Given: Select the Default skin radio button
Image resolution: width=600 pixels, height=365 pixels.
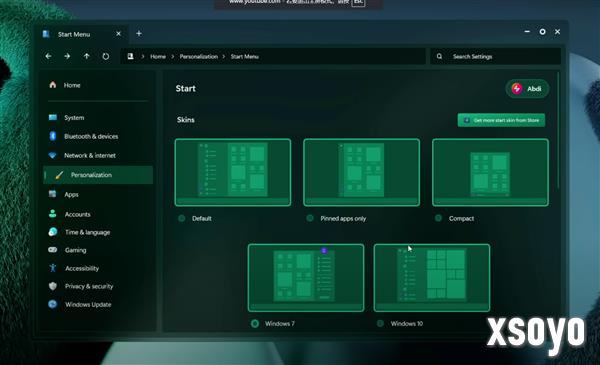Looking at the screenshot, I should tap(182, 218).
